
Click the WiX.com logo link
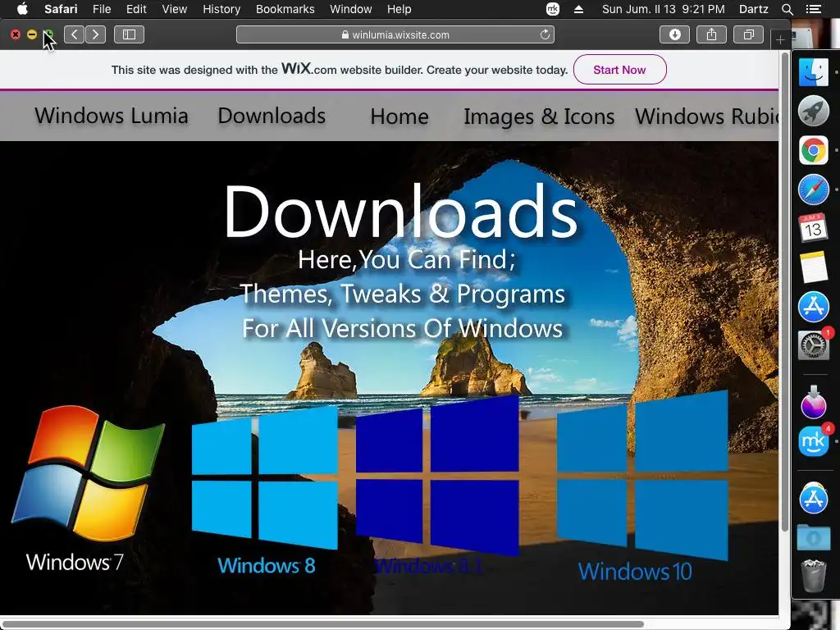point(308,69)
